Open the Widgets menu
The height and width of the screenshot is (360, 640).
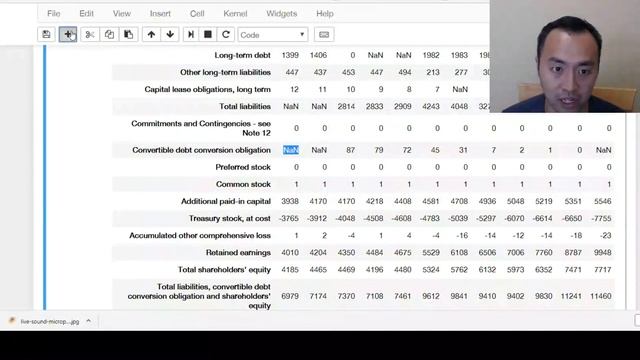(x=282, y=13)
